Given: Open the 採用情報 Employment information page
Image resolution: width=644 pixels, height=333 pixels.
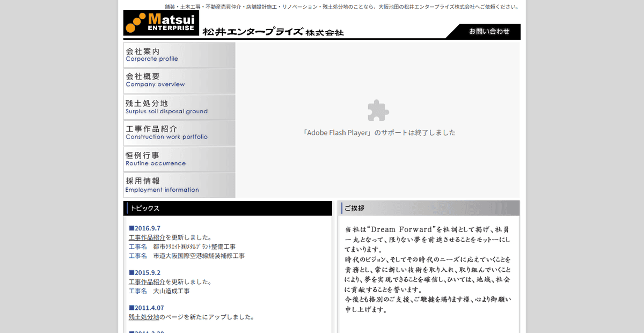Looking at the screenshot, I should [179, 184].
